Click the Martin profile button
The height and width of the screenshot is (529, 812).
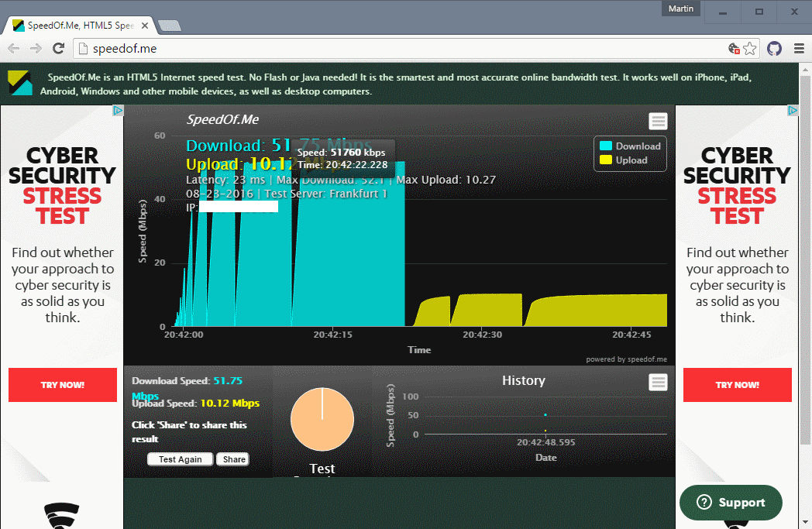680,9
